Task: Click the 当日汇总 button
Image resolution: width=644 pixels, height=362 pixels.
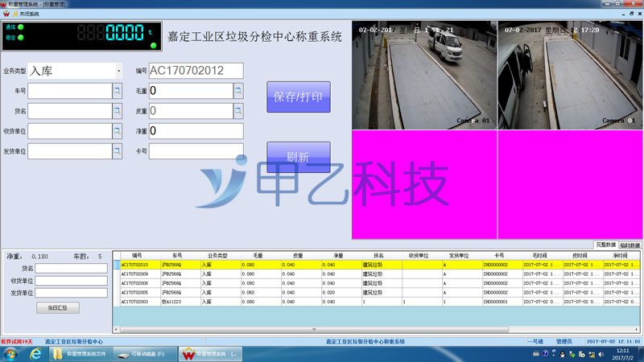Action: (x=58, y=307)
